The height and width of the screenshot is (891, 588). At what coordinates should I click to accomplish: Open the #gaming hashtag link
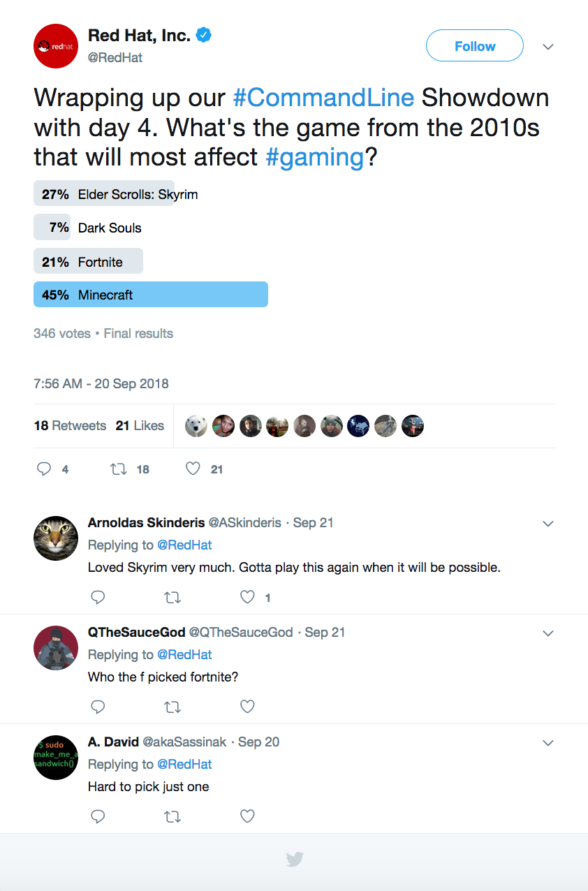315,156
